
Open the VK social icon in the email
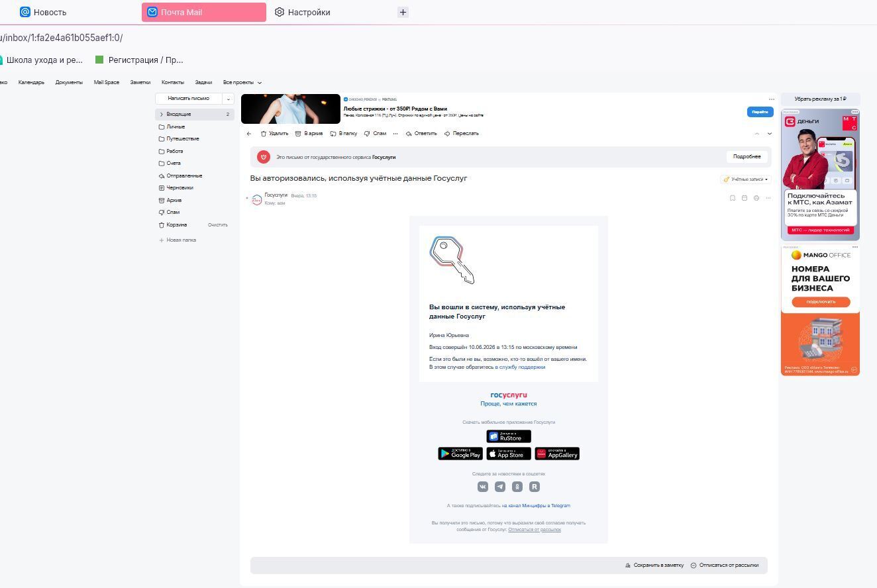coord(483,487)
